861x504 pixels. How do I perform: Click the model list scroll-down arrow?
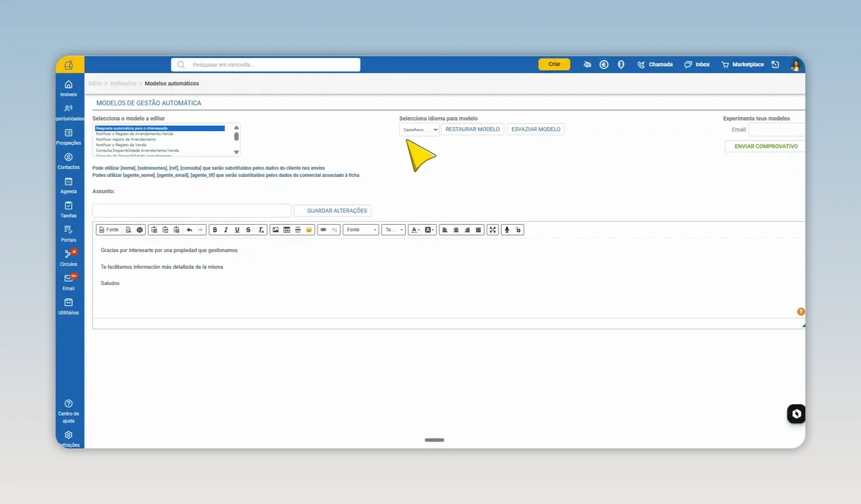(237, 152)
